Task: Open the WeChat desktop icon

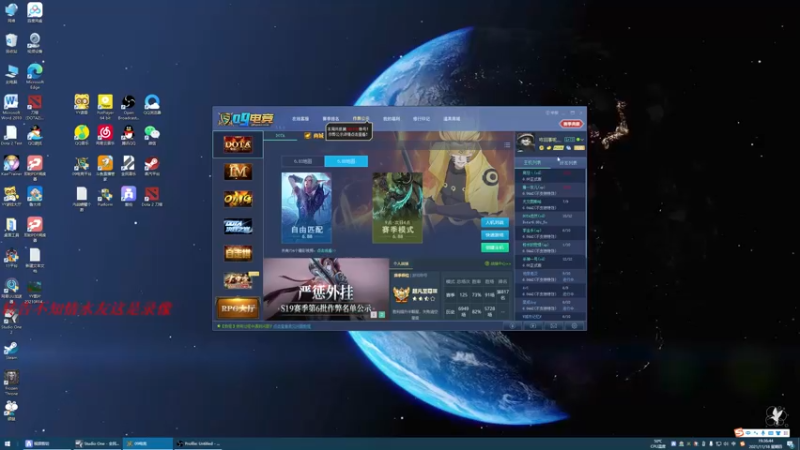Action: [x=152, y=136]
